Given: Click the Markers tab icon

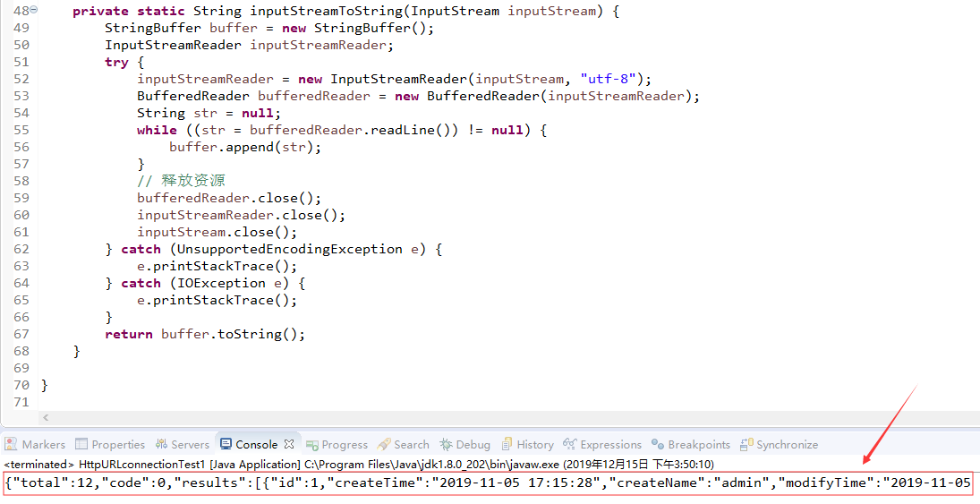Looking at the screenshot, I should point(11,444).
